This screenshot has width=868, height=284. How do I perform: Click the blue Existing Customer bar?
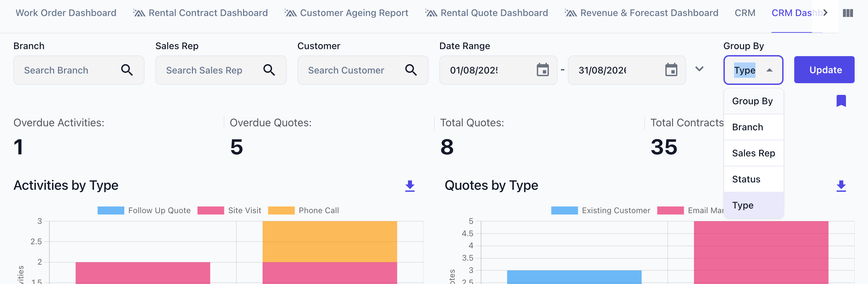click(574, 277)
